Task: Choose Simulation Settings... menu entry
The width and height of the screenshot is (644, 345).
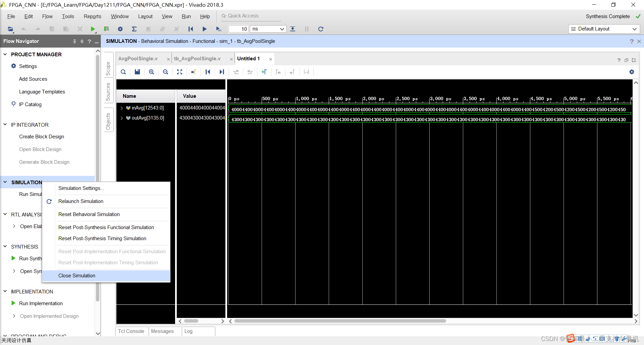Action: [106, 188]
